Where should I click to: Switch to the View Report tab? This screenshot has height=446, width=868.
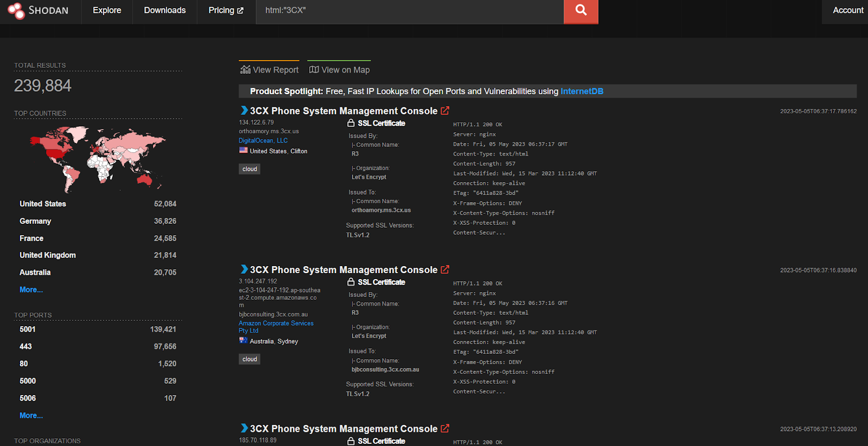[x=270, y=69]
